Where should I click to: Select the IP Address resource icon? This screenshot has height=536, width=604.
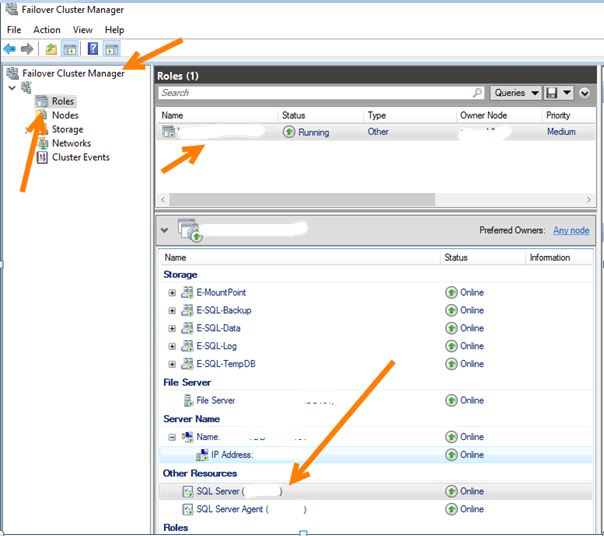(202, 455)
